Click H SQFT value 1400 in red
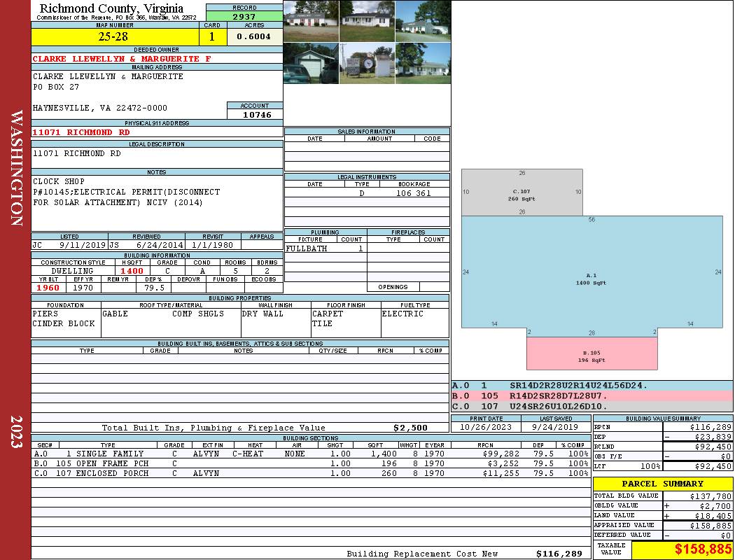 pos(132,271)
